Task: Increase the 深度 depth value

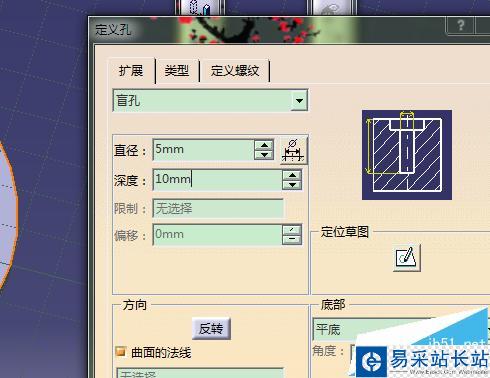Action: [292, 175]
